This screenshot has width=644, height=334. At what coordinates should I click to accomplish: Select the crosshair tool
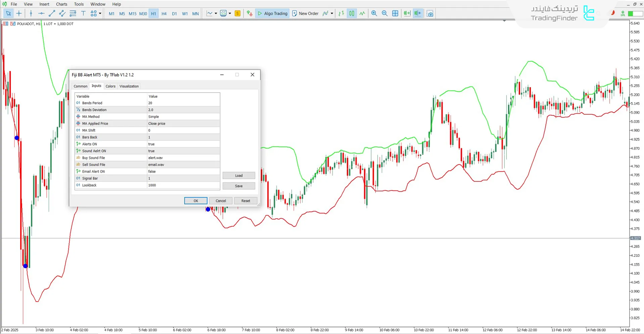[19, 13]
